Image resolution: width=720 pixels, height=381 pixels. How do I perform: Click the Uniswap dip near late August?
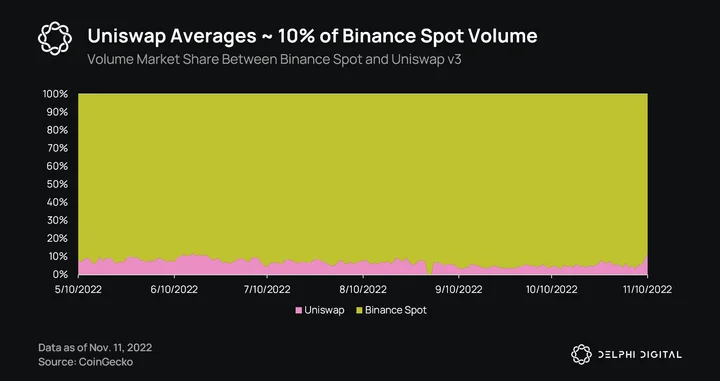tap(429, 270)
